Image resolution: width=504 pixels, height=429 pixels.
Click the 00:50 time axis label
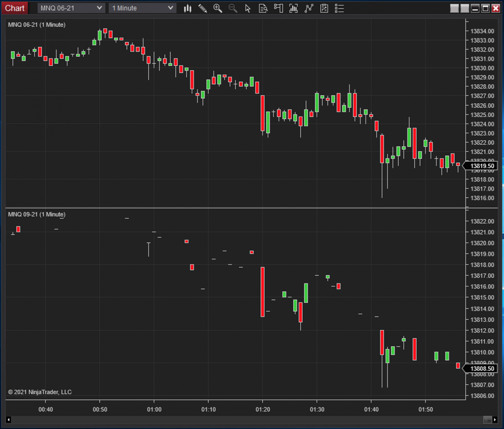click(x=100, y=409)
